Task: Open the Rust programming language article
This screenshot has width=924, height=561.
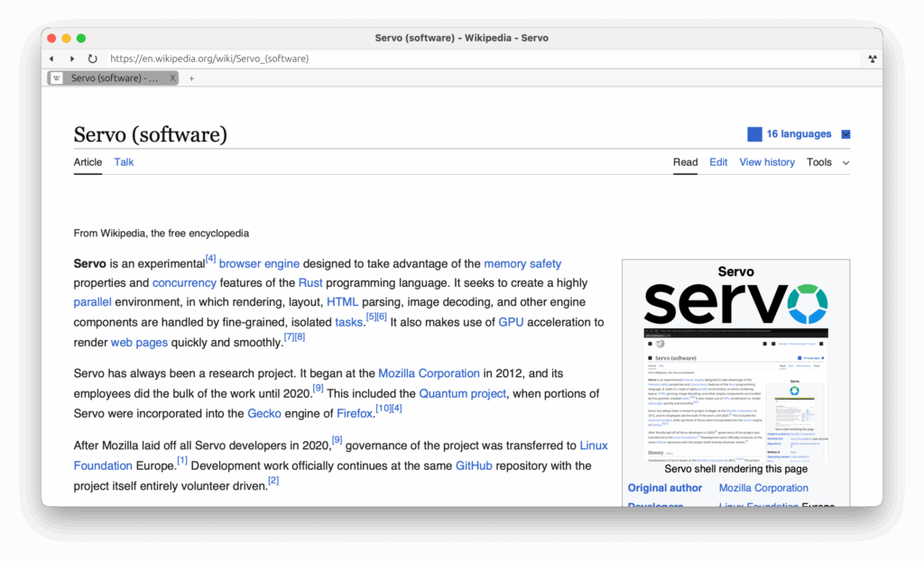Action: pos(311,282)
